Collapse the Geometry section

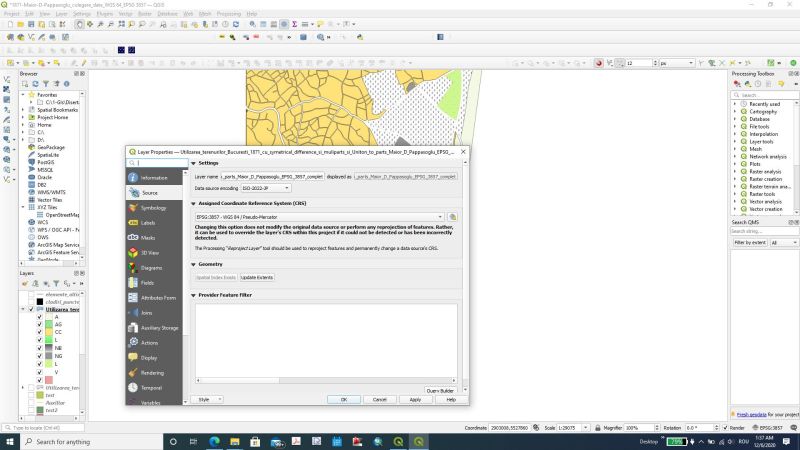(x=193, y=264)
